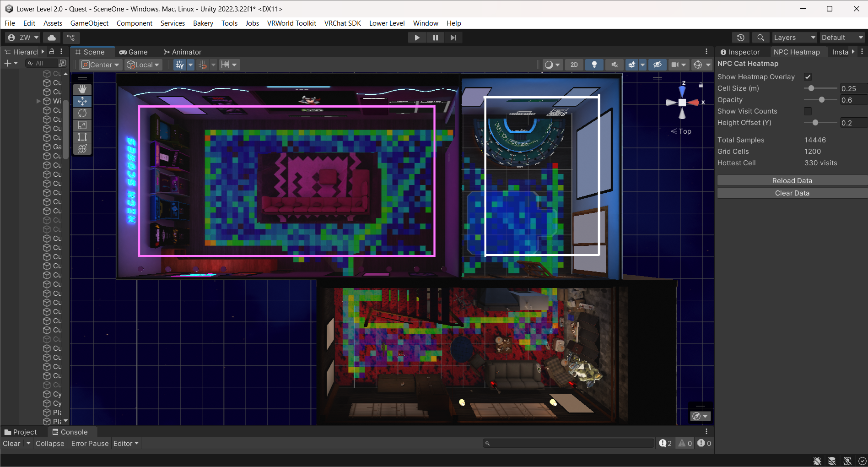This screenshot has height=467, width=868.
Task: Select the Rotate tool
Action: (x=82, y=113)
